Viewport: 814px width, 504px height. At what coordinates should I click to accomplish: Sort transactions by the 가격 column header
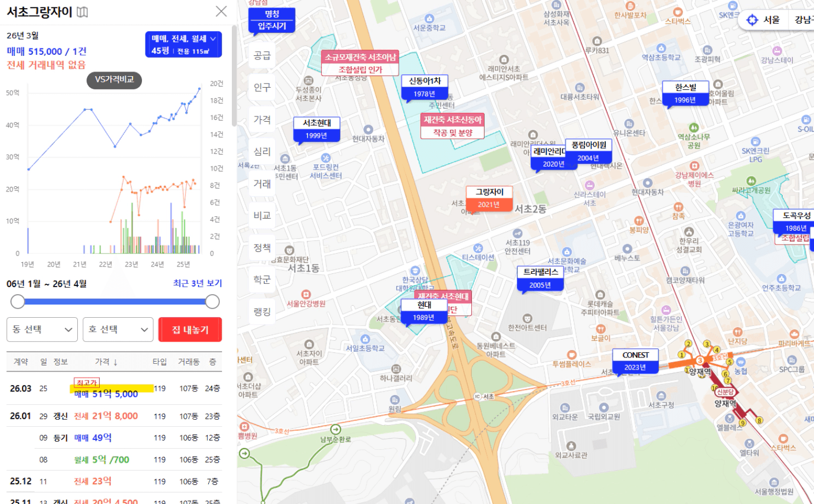tap(106, 362)
